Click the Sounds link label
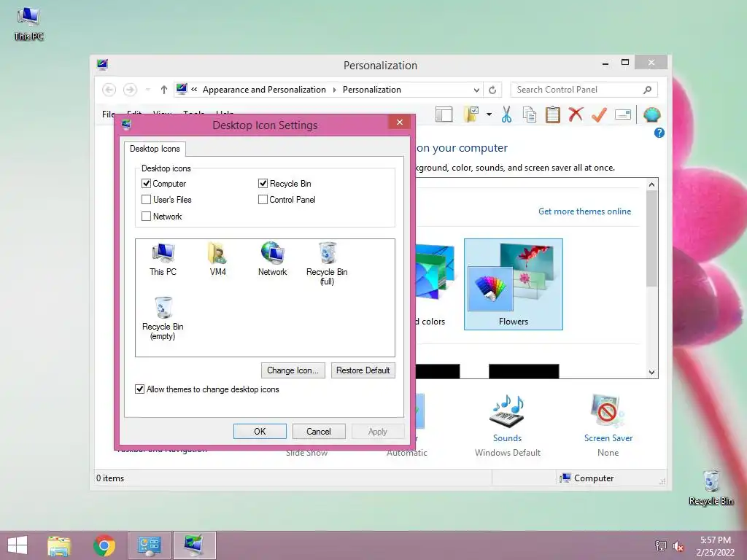Viewport: 747px width, 560px height. (508, 438)
